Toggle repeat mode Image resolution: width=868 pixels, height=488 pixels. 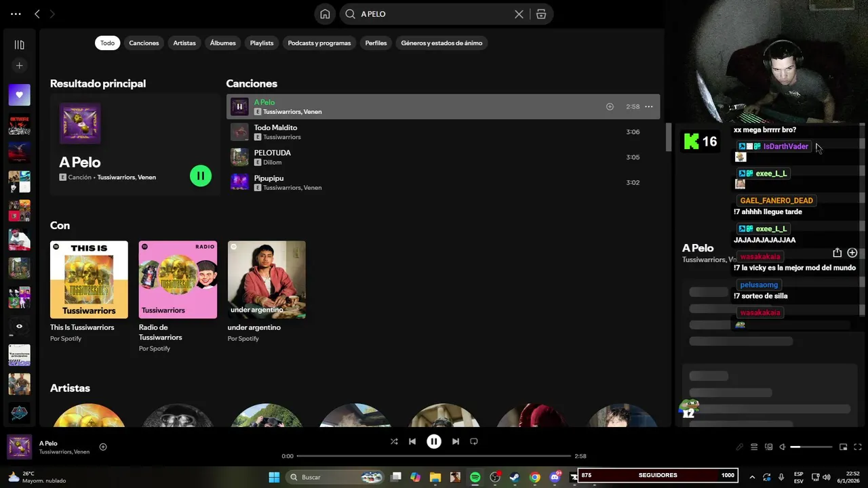[474, 441]
